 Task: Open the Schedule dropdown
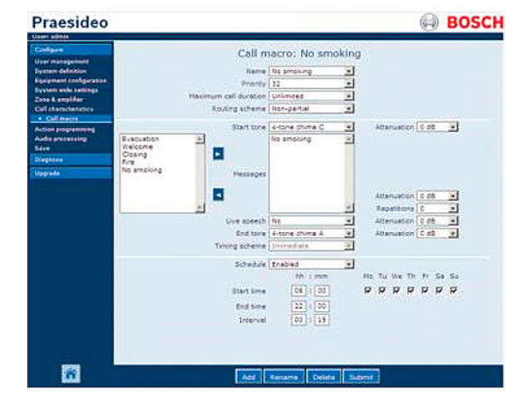click(x=311, y=264)
